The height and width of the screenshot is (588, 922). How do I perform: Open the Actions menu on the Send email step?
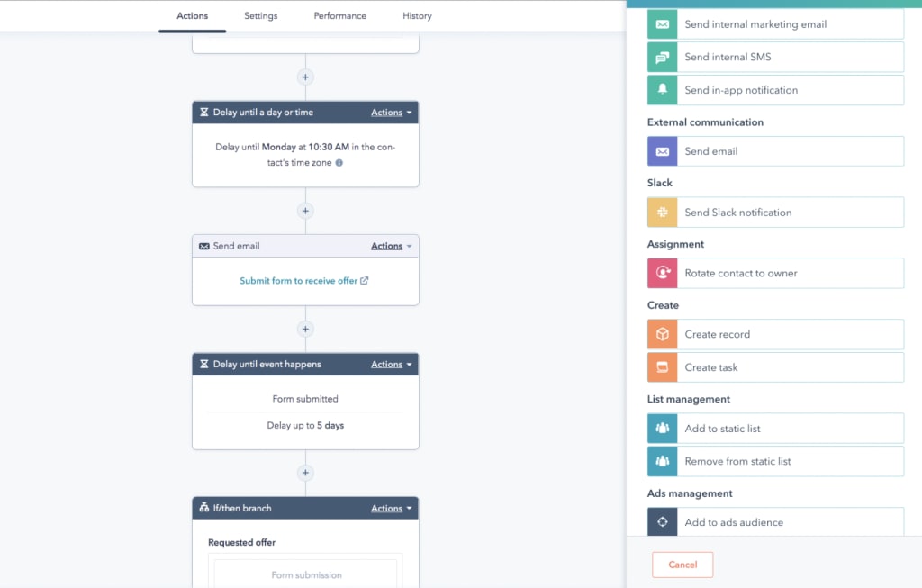389,245
